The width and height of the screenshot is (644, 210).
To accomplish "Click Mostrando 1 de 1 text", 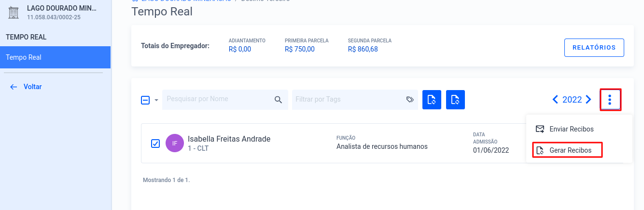I will (167, 180).
